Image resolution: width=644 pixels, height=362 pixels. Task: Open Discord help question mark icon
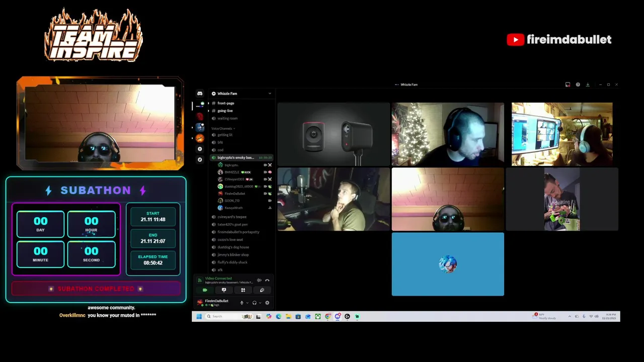pyautogui.click(x=578, y=84)
